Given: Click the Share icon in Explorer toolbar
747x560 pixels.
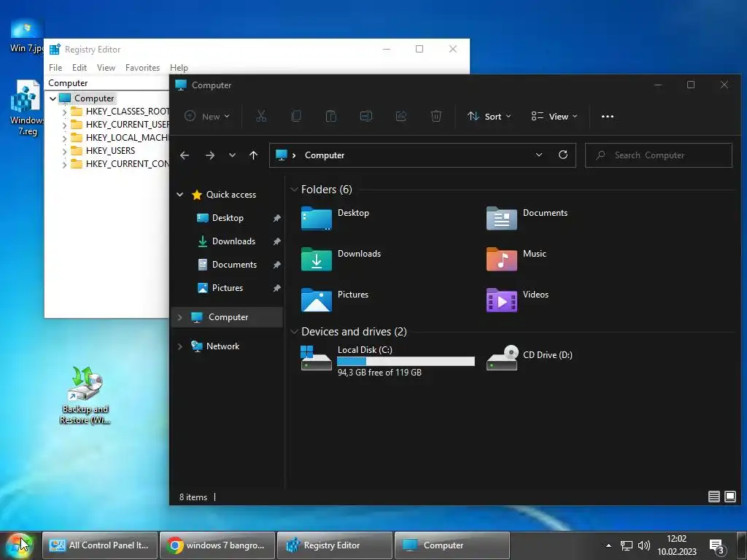Looking at the screenshot, I should [x=401, y=116].
